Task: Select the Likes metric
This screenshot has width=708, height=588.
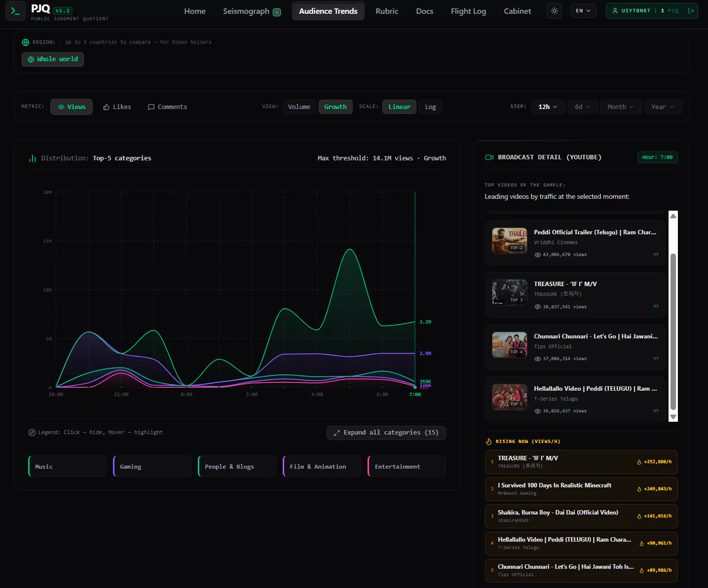Action: tap(117, 107)
